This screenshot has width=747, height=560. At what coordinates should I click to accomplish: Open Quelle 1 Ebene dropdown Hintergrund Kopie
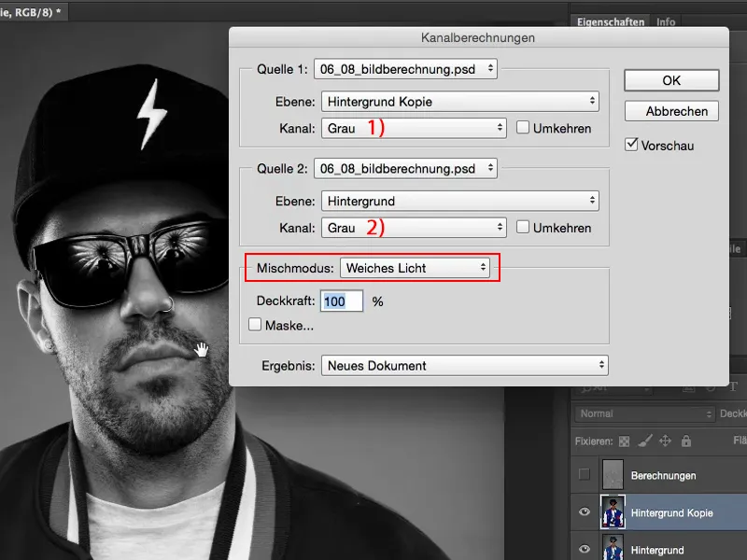[x=460, y=102]
